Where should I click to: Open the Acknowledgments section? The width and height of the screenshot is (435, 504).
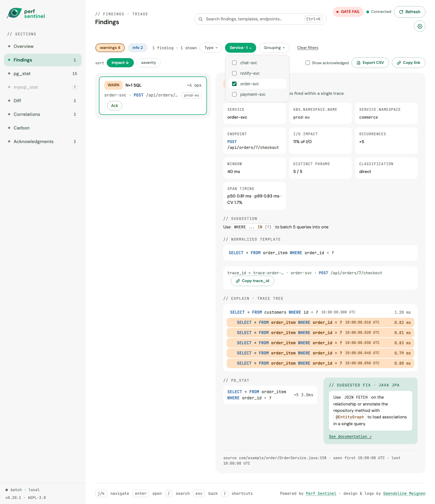pyautogui.click(x=43, y=141)
